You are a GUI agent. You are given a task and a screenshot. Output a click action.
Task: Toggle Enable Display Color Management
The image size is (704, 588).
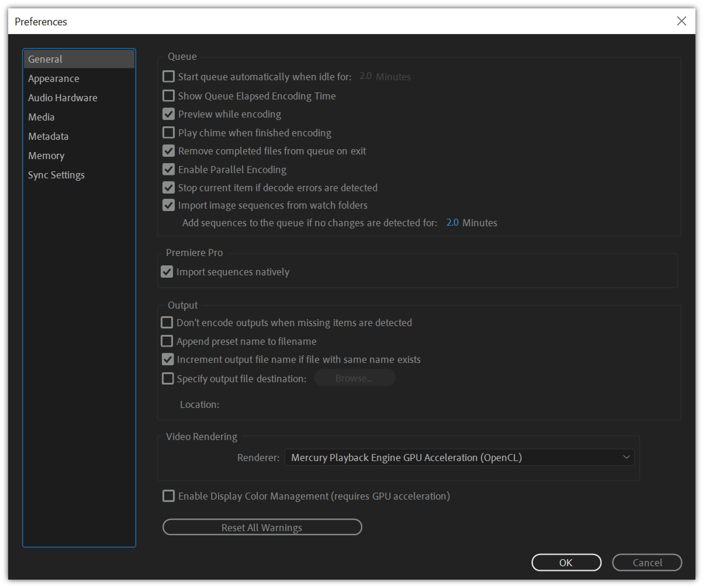168,496
